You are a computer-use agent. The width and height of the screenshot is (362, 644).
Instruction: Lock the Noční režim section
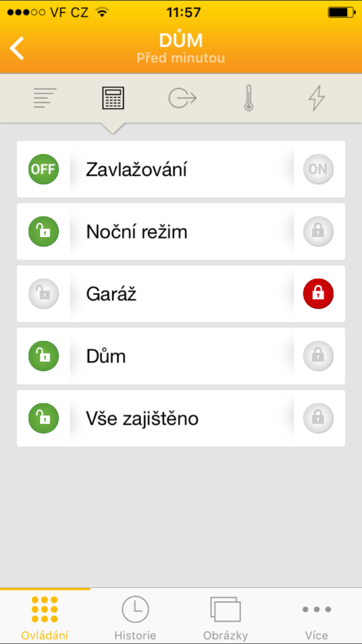(x=318, y=231)
